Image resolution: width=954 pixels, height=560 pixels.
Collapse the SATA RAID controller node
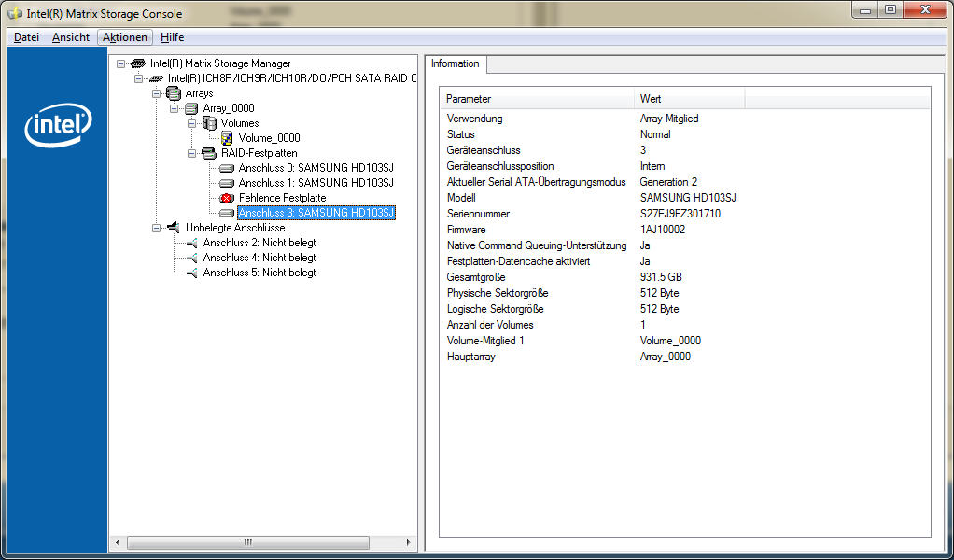click(x=139, y=78)
